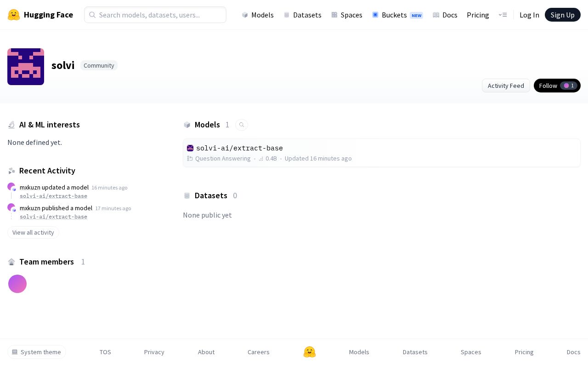This screenshot has height=368, width=588.
Task: Open the TOS footer link
Action: coord(105,352)
